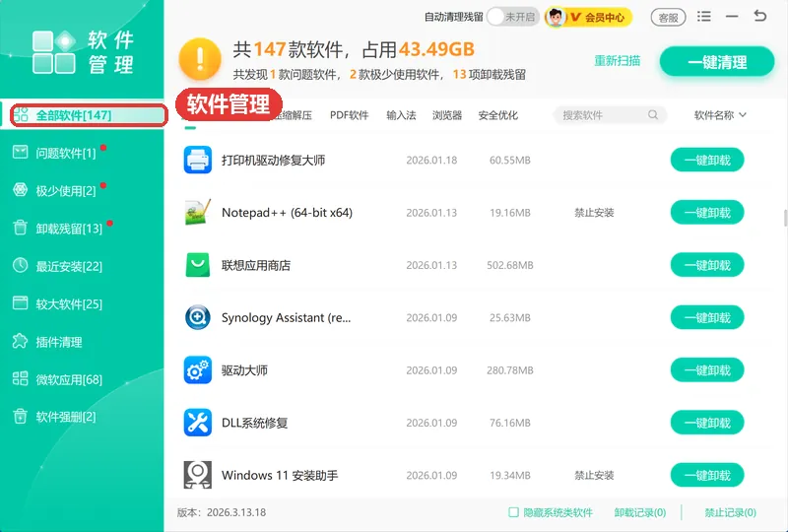
Task: Click the 卸载残留 trash bin icon
Action: pyautogui.click(x=20, y=228)
